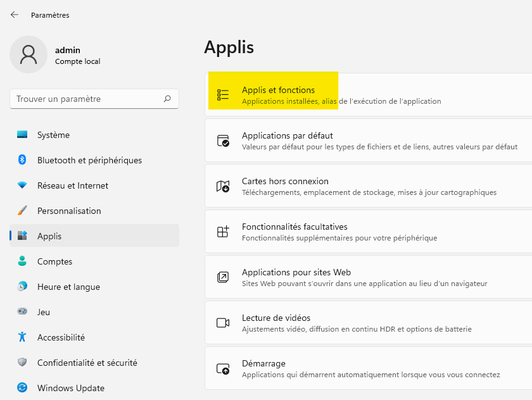Click the Accessibilité person icon
This screenshot has width=532, height=400.
tap(22, 337)
